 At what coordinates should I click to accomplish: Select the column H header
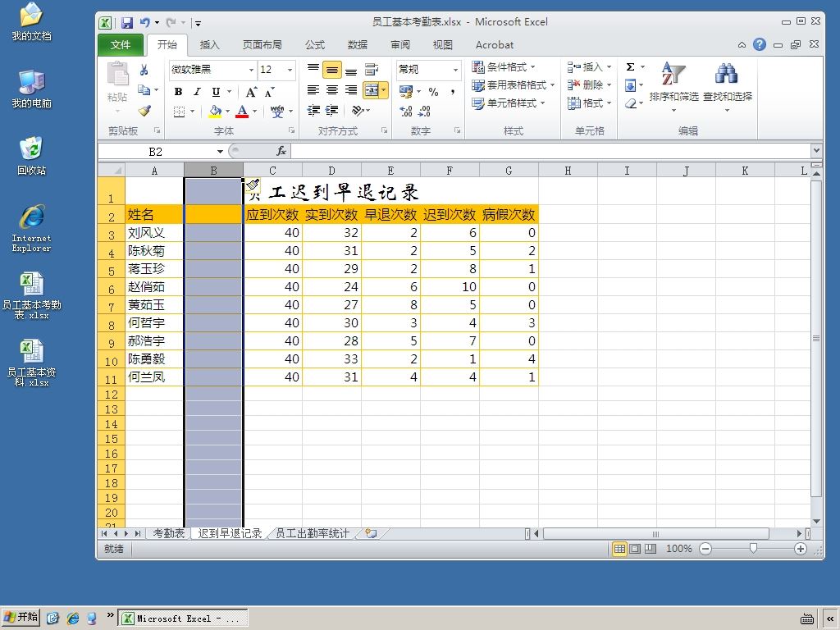click(x=568, y=171)
